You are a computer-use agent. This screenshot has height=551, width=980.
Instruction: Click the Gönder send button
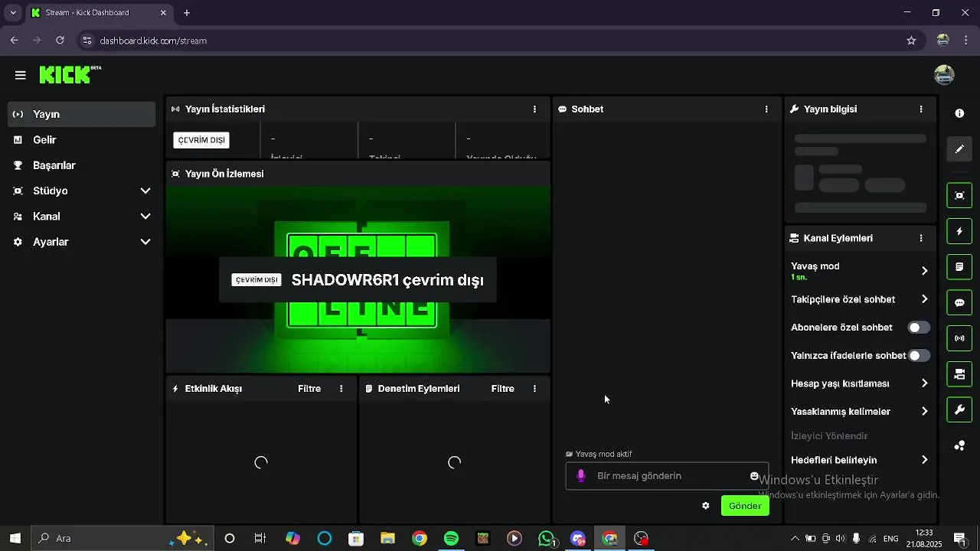[x=745, y=506]
